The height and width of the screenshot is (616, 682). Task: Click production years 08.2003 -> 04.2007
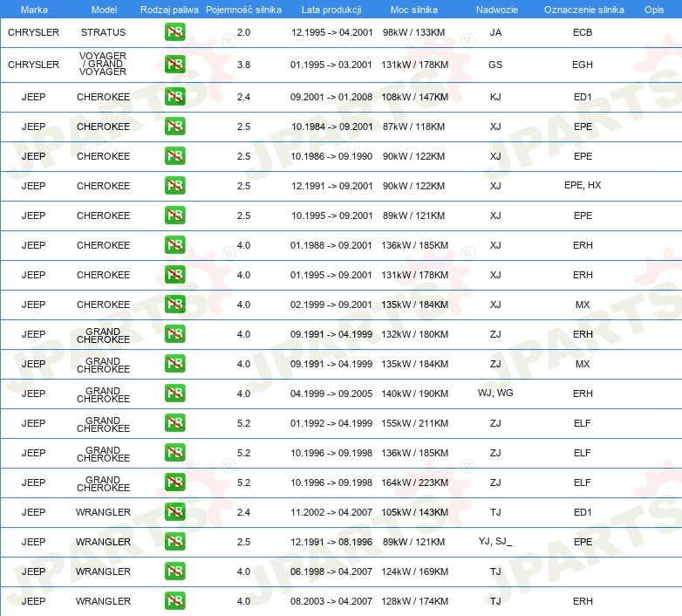coord(331,601)
